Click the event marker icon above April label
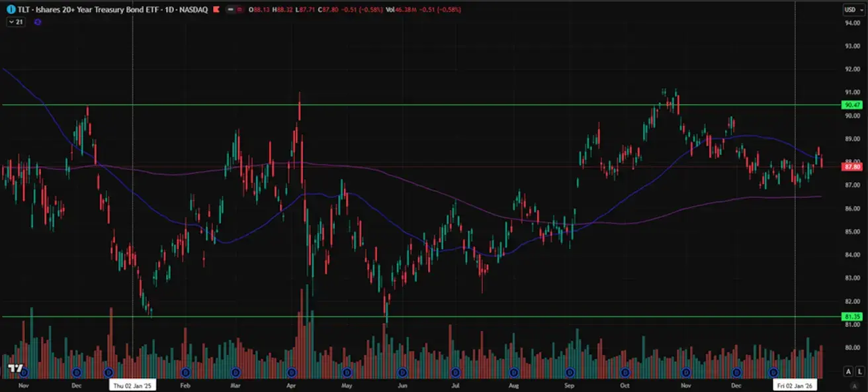 [290, 373]
